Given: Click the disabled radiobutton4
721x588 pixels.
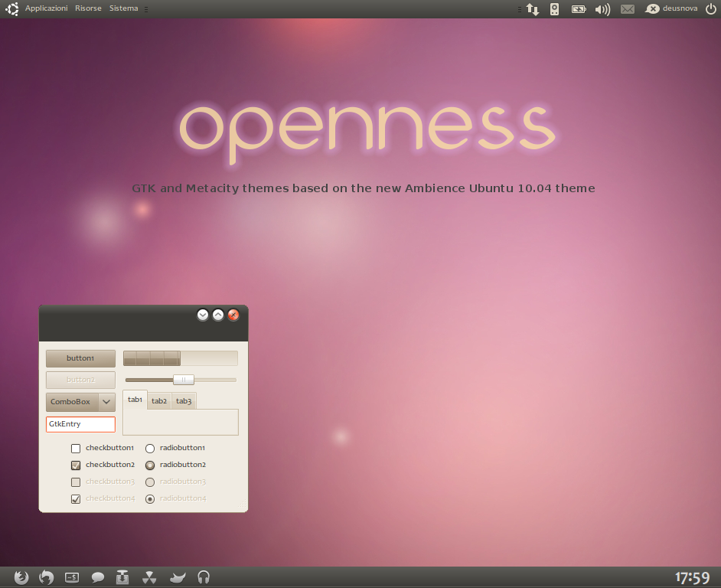Looking at the screenshot, I should pyautogui.click(x=150, y=498).
